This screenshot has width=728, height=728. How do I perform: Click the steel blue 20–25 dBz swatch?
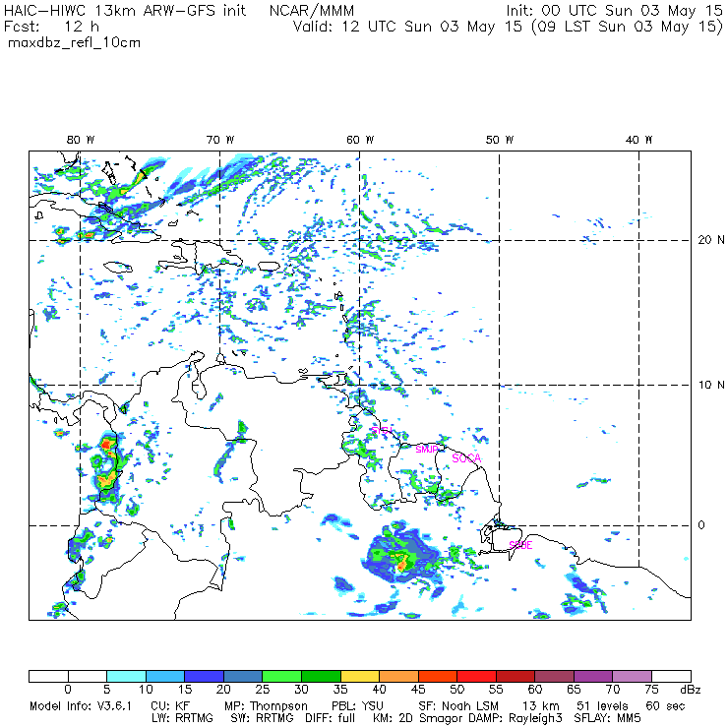pos(243,676)
